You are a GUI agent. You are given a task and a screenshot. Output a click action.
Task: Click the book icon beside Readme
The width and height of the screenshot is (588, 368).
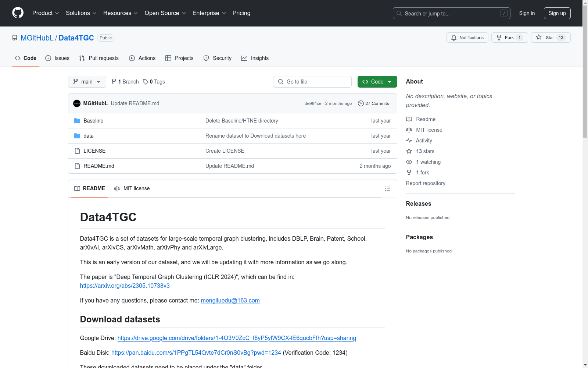[409, 119]
